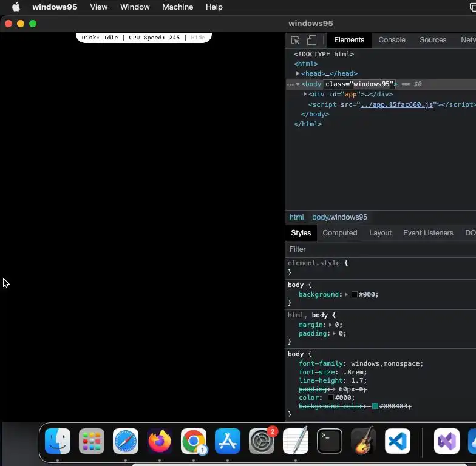476x466 pixels.
Task: Open the View menu
Action: pos(98,7)
